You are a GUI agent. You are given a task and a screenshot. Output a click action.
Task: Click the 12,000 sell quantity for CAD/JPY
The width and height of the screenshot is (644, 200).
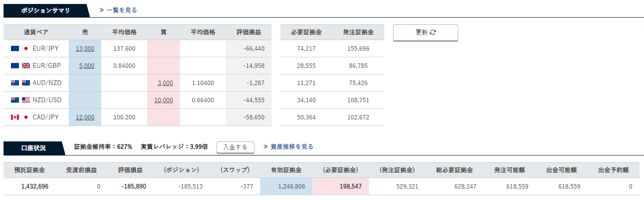[x=85, y=117]
